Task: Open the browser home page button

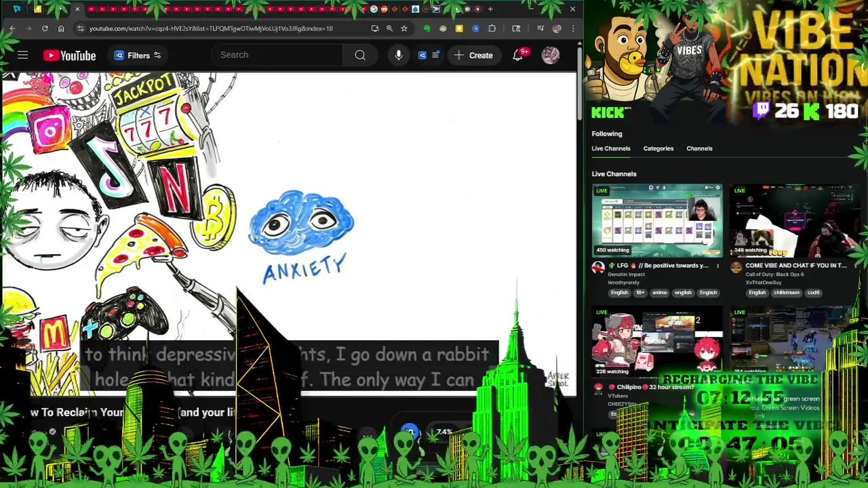Action: 61,28
